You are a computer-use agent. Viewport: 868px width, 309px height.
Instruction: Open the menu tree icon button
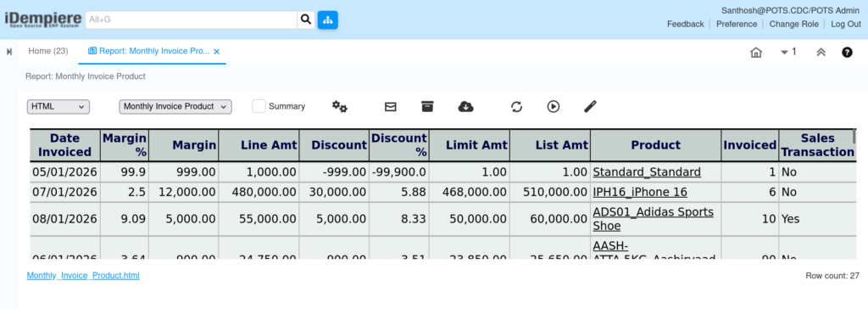tap(328, 20)
